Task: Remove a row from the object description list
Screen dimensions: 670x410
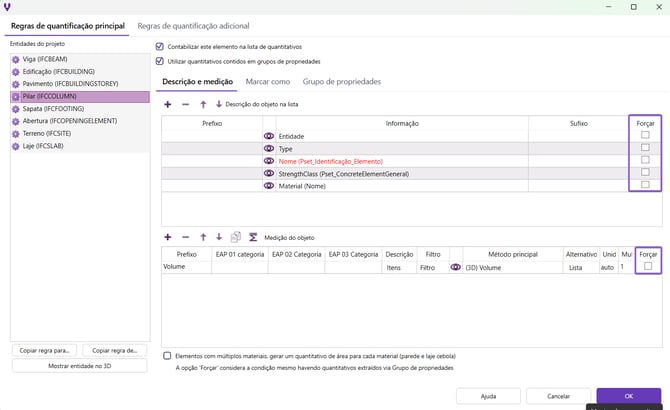Action: pyautogui.click(x=185, y=104)
